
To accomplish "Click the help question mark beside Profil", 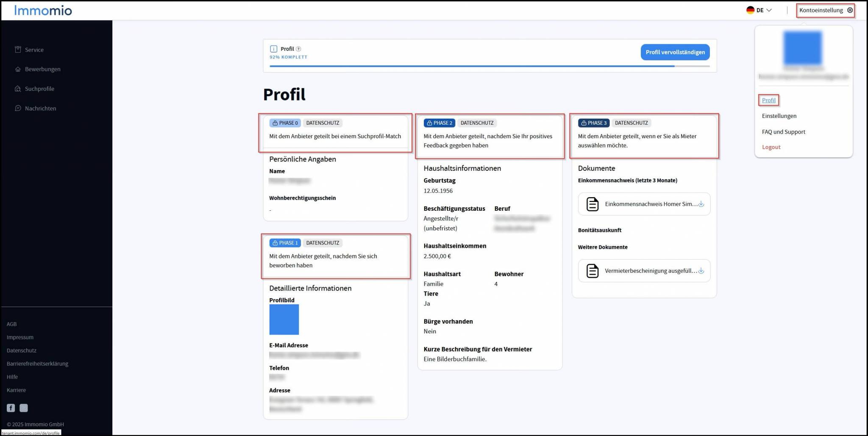I will [x=298, y=49].
